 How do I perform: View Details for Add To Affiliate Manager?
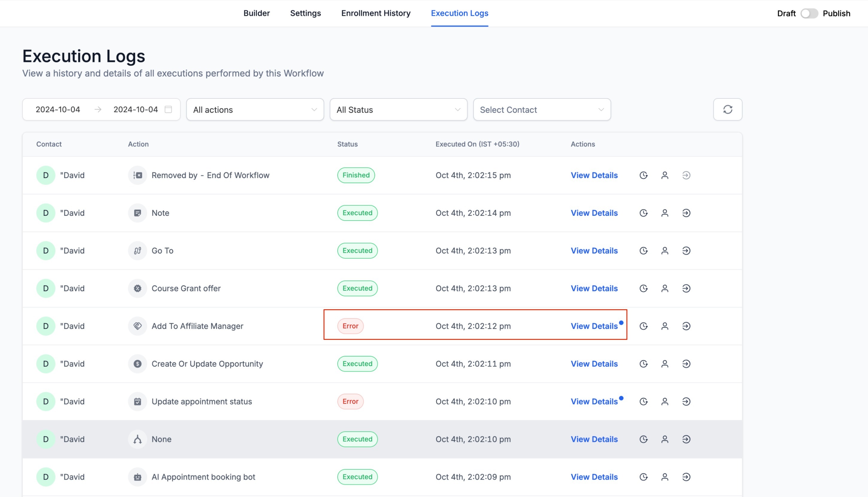594,326
